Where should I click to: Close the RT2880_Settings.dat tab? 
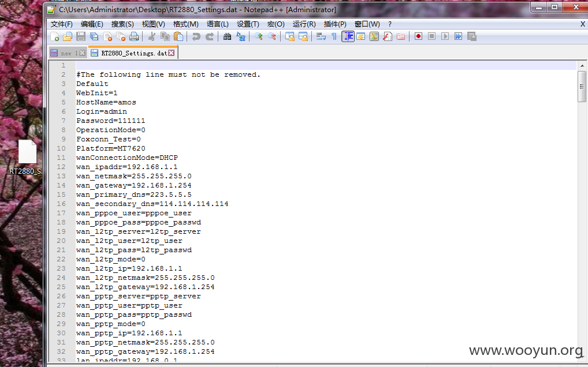click(x=172, y=53)
